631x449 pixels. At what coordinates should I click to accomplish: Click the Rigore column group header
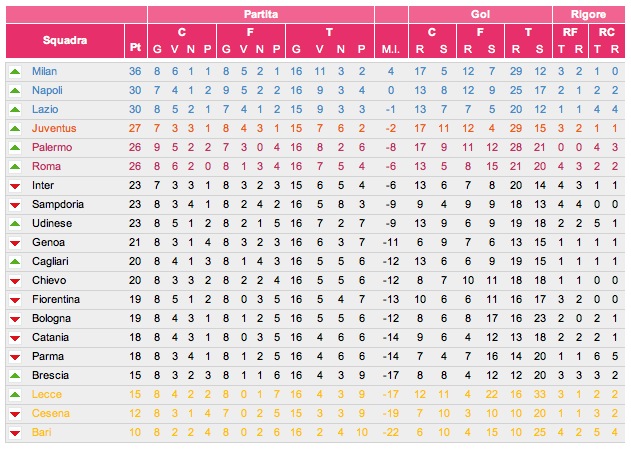coord(588,15)
